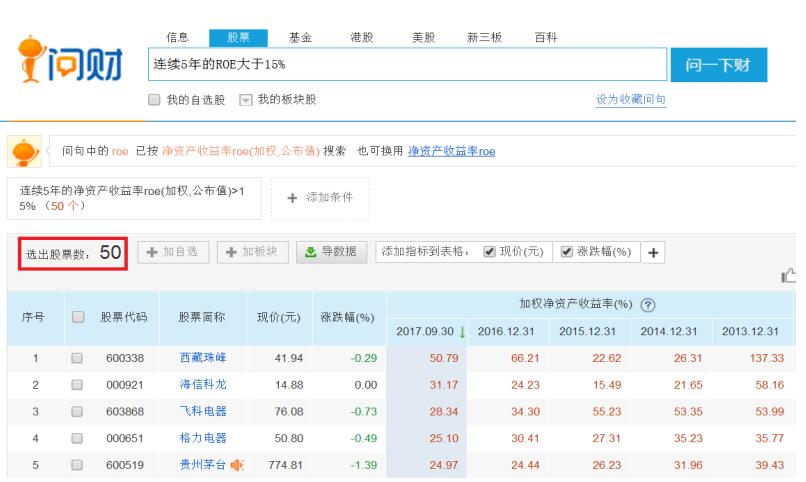Click the 2013.12.31 column header
Image resolution: width=806 pixels, height=482 pixels.
750,332
